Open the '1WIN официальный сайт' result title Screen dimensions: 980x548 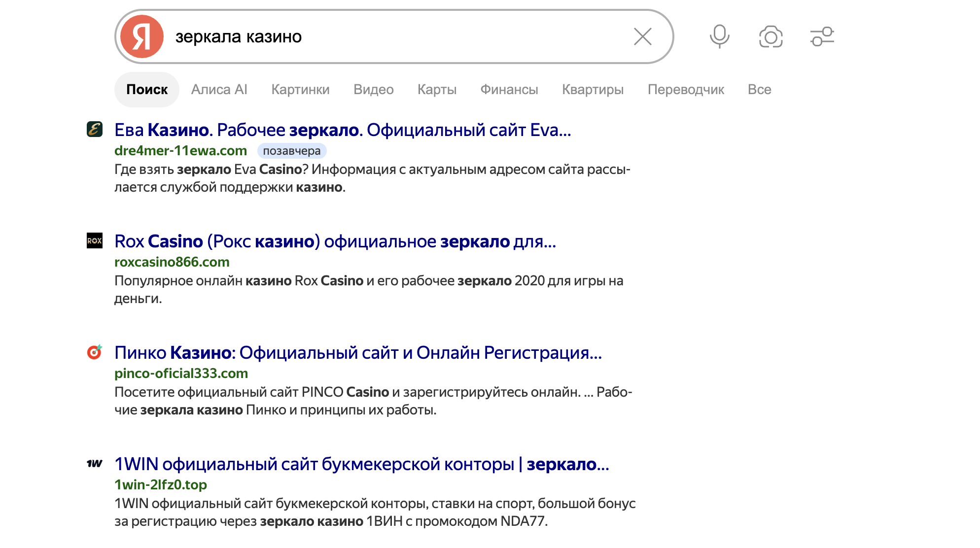[x=362, y=464]
